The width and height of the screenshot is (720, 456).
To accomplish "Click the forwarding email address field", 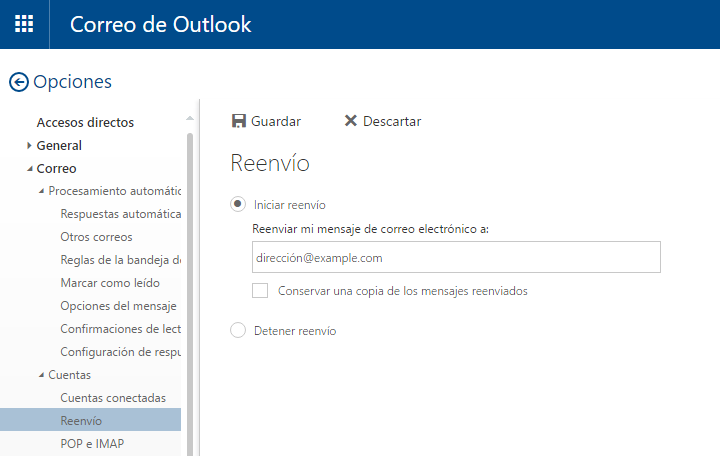I will pyautogui.click(x=456, y=257).
